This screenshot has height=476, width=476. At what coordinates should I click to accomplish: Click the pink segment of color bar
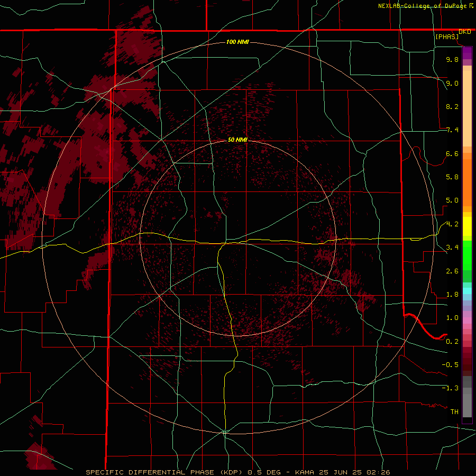[x=467, y=321]
